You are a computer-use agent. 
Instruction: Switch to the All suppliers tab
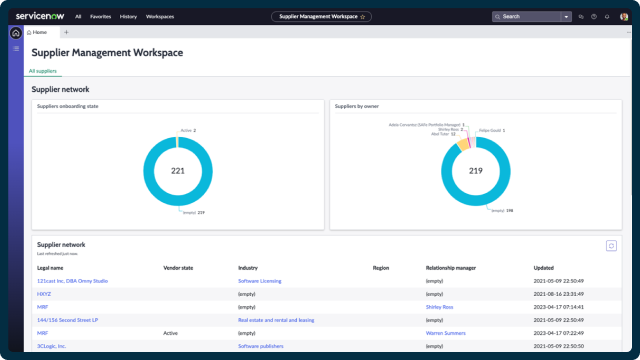click(42, 71)
